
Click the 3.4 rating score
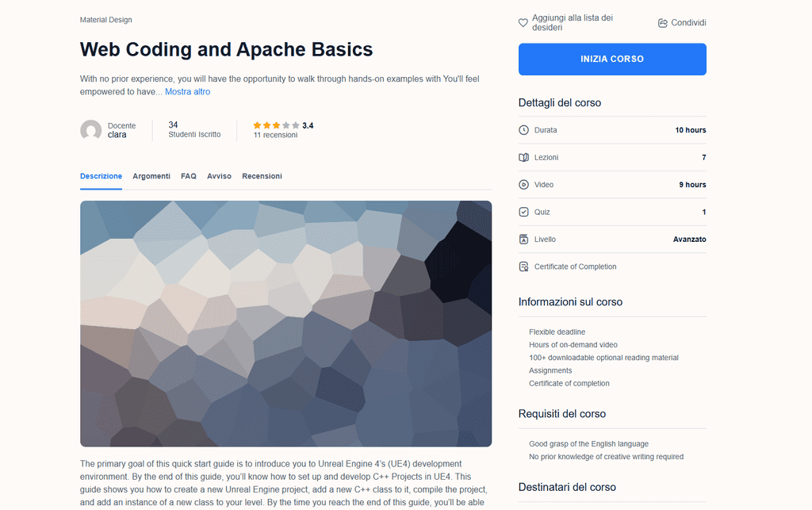click(308, 125)
